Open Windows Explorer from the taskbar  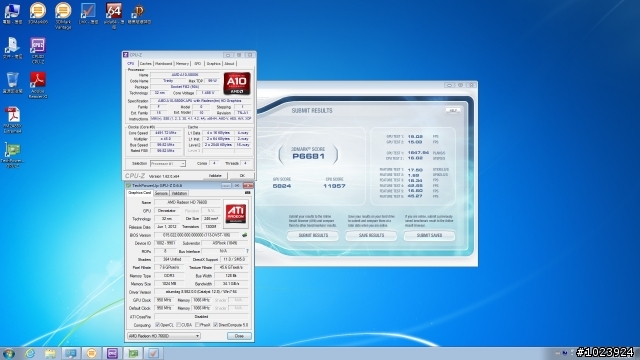coord(50,353)
